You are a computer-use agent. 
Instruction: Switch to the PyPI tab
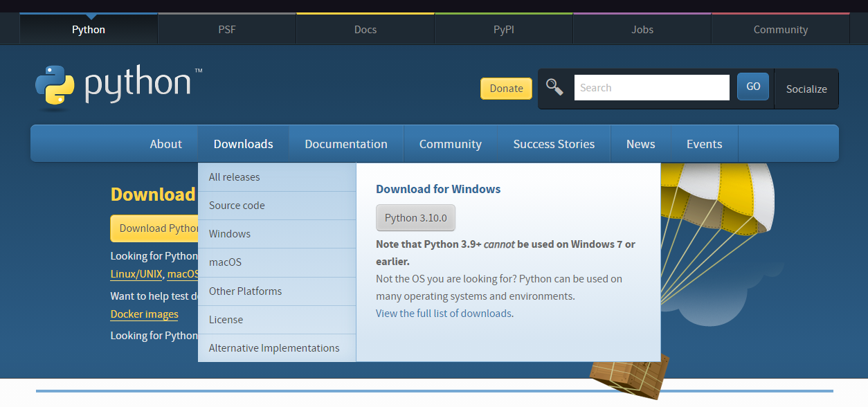click(x=503, y=29)
